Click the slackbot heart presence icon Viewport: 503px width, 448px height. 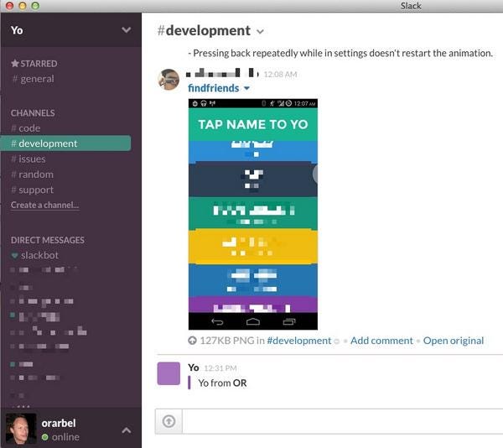tap(14, 256)
